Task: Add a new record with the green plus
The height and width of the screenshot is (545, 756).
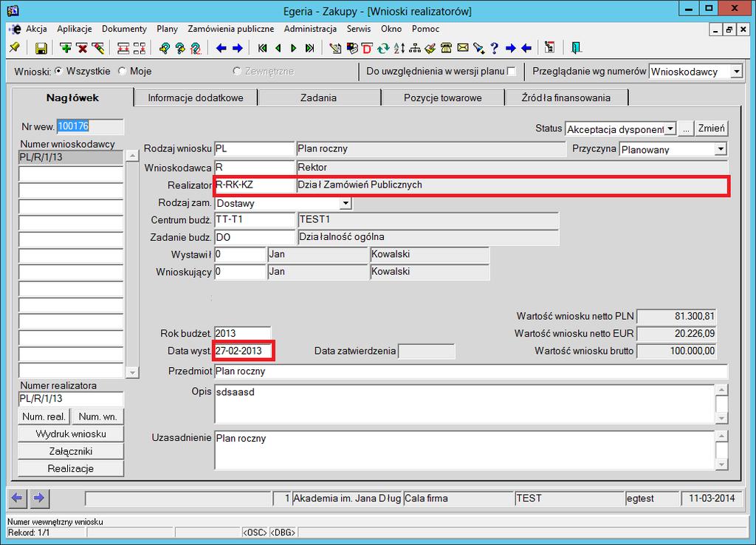Action: tap(66, 48)
